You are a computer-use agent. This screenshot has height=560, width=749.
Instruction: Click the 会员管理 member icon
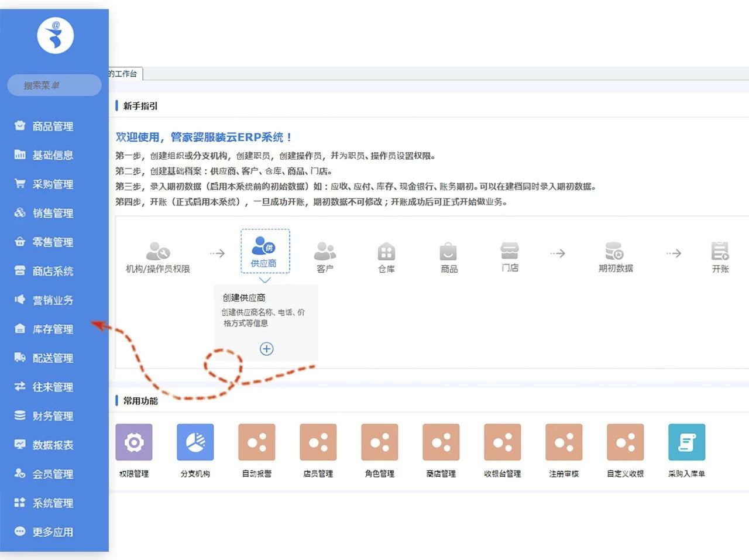20,473
